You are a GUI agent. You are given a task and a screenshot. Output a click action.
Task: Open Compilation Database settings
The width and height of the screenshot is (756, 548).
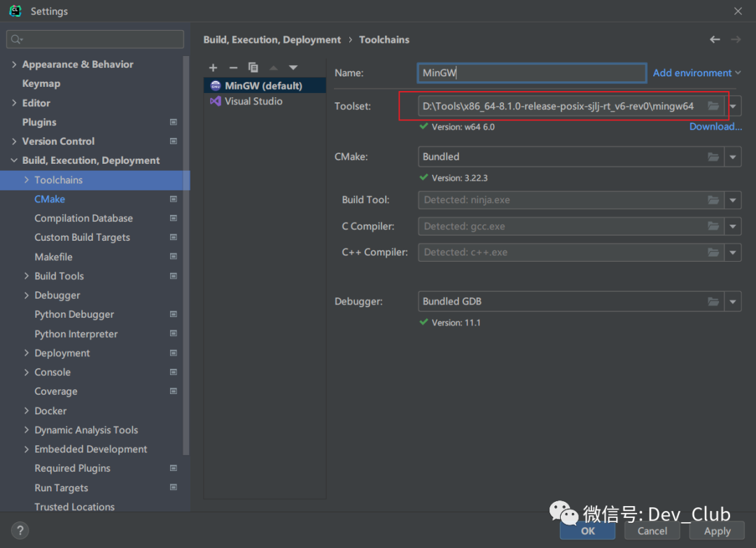point(83,218)
